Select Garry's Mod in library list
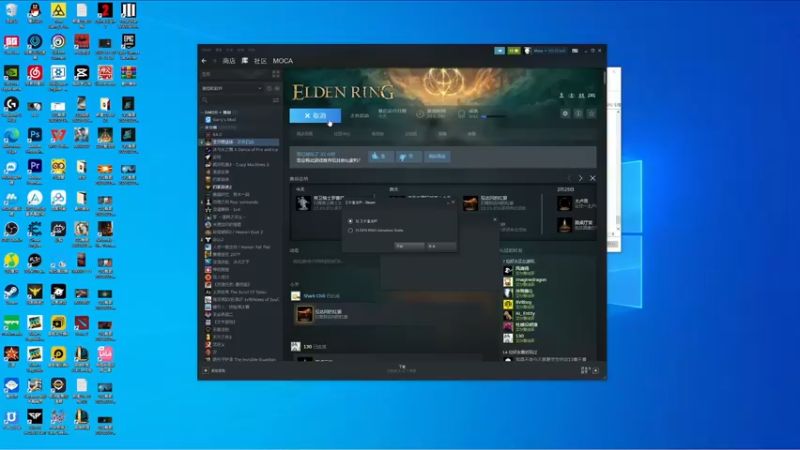The image size is (800, 450). click(x=220, y=119)
